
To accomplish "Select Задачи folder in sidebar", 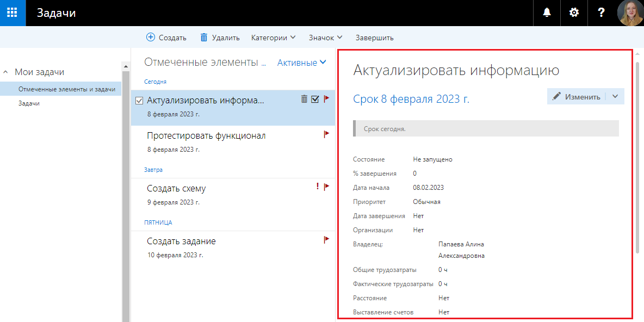I will (x=29, y=103).
